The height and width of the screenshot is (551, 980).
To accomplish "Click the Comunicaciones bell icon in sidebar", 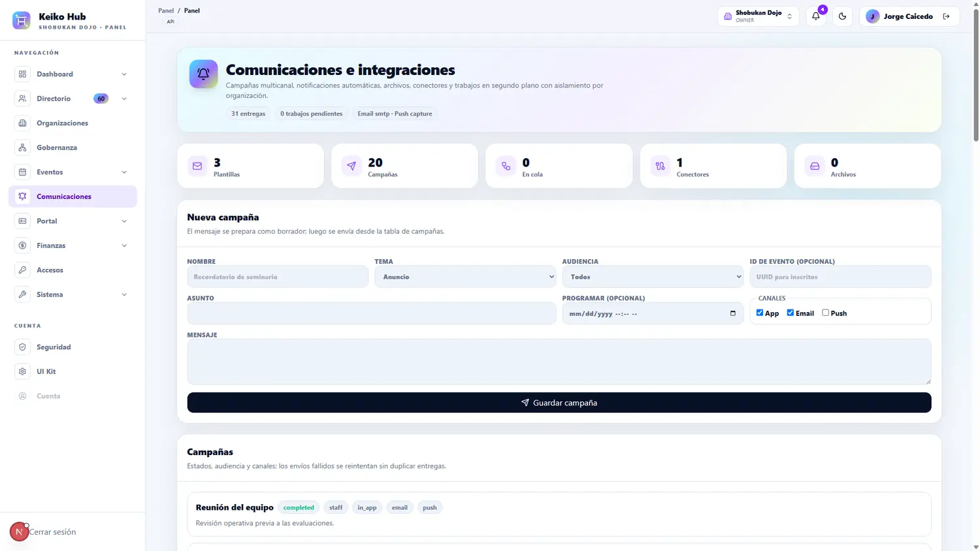I will [22, 197].
